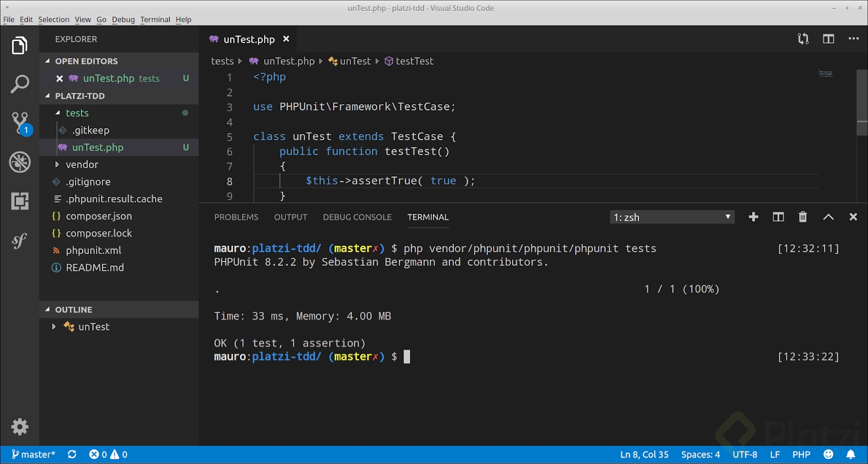The height and width of the screenshot is (464, 868).
Task: Close the terminal panel
Action: pyautogui.click(x=853, y=217)
